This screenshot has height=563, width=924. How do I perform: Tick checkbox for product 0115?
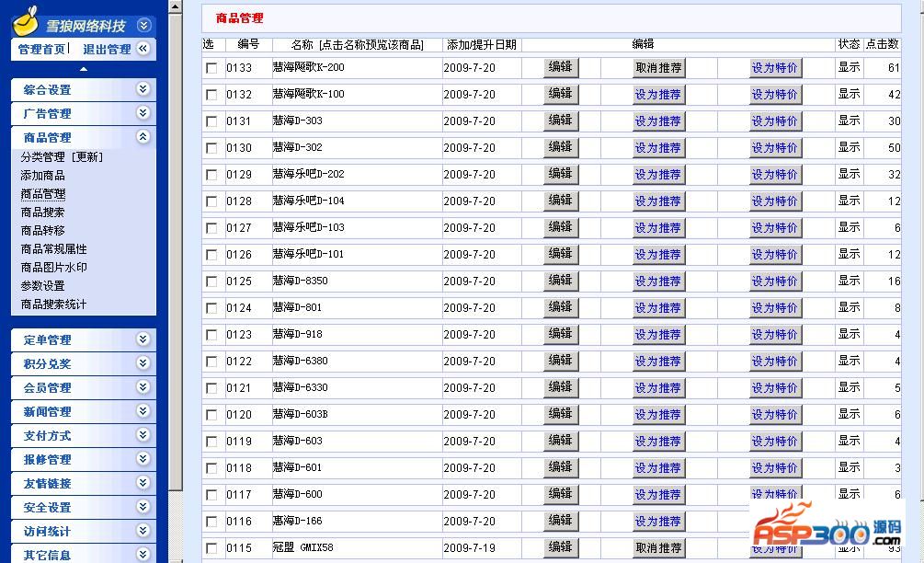click(x=211, y=548)
